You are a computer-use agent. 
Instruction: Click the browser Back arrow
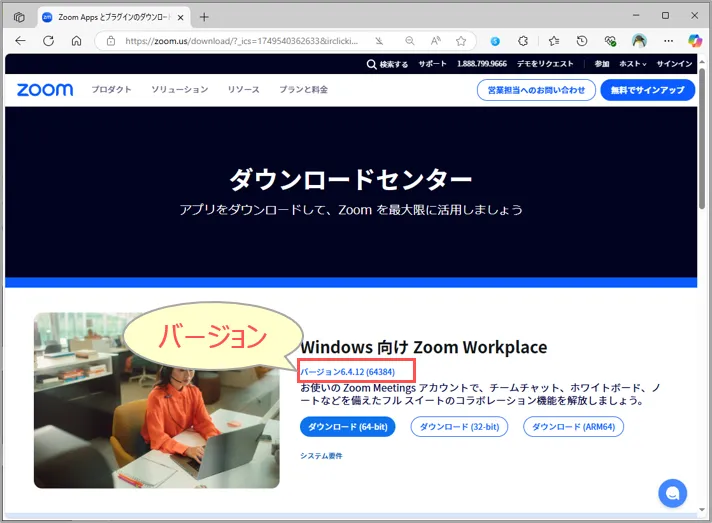[x=20, y=41]
